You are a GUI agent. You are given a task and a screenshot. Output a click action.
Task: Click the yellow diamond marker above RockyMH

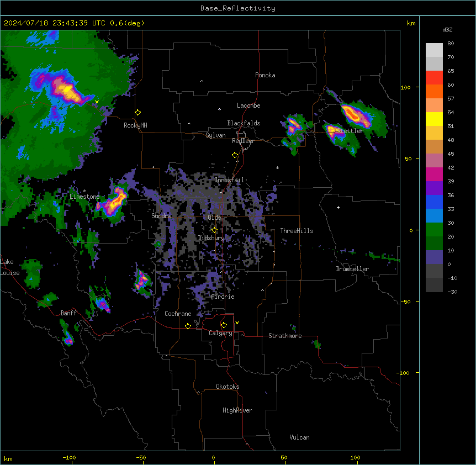pos(138,113)
